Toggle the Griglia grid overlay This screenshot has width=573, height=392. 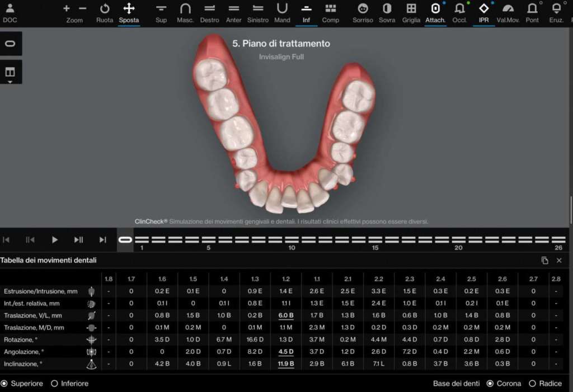click(x=411, y=13)
